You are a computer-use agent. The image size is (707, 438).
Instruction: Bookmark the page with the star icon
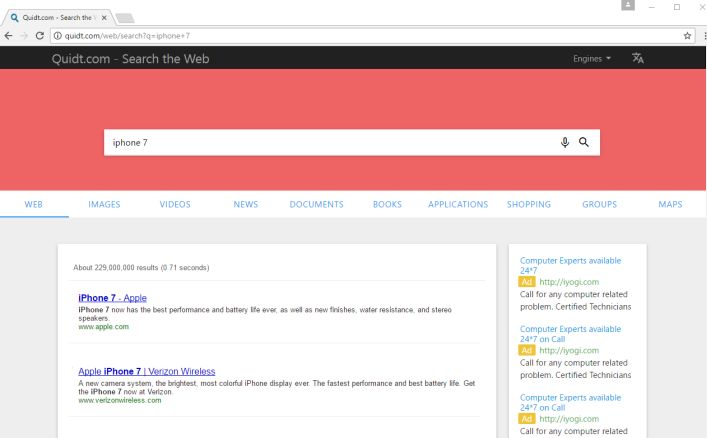coord(687,36)
